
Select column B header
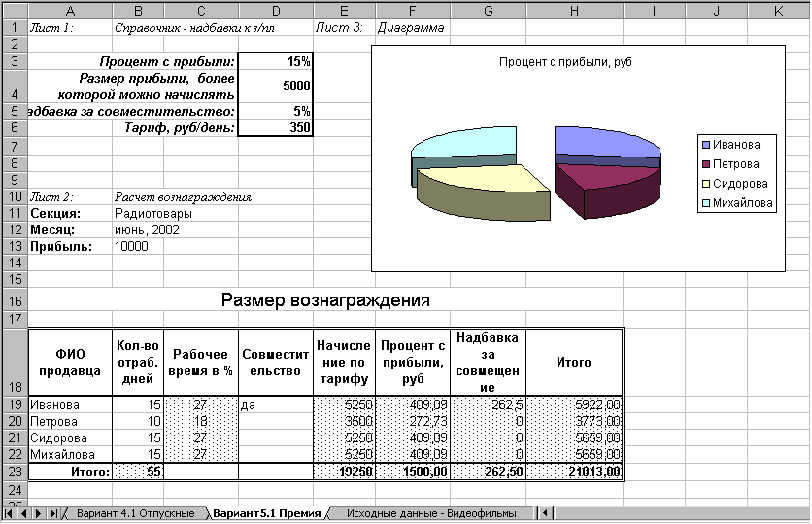point(138,11)
